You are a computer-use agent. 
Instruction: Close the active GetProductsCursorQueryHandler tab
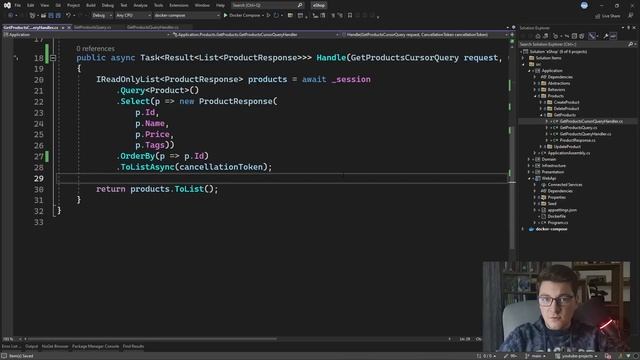[x=69, y=27]
